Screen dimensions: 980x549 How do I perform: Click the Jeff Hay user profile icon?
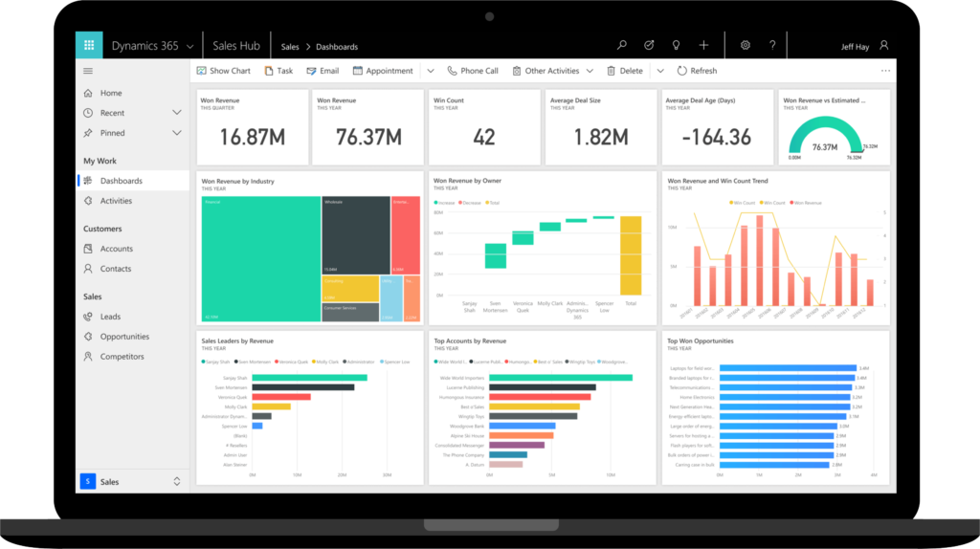pos(883,45)
